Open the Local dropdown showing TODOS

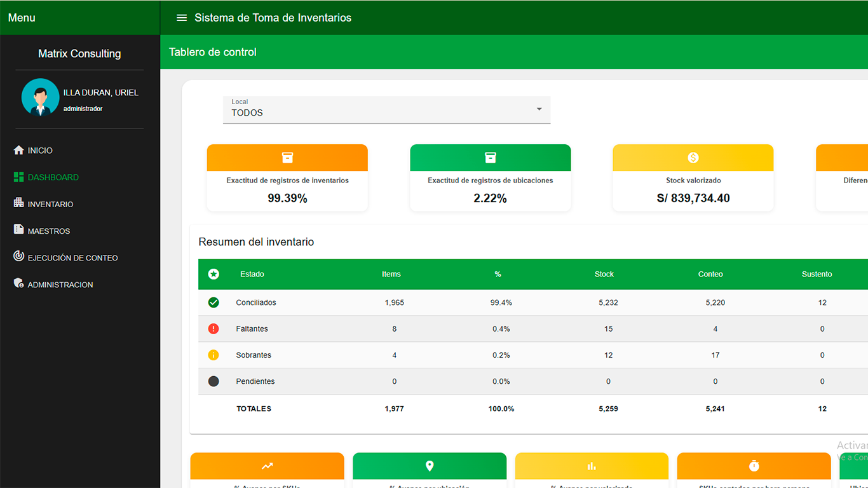[387, 110]
